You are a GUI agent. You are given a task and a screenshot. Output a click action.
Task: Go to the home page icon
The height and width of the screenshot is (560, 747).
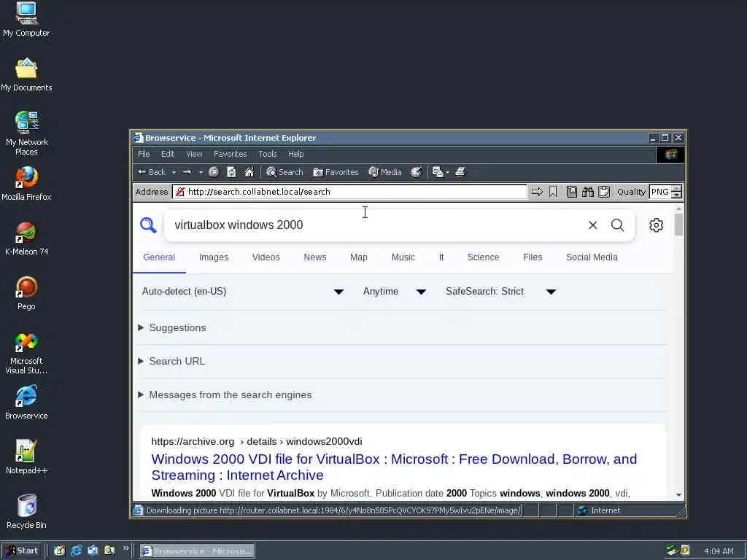click(x=249, y=172)
